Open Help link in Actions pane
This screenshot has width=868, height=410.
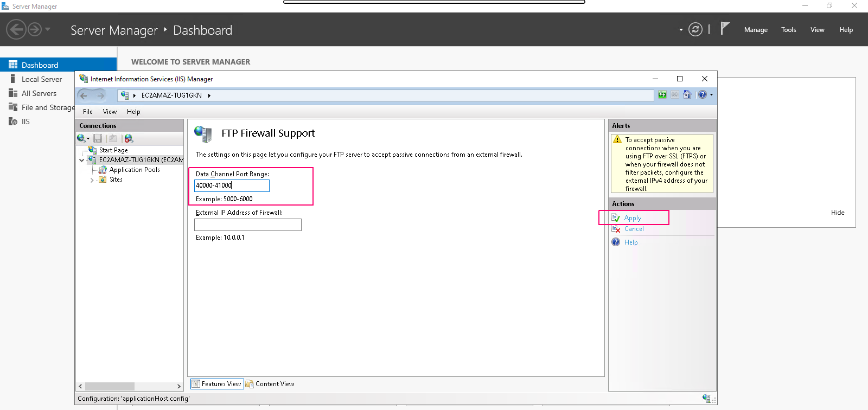click(x=631, y=242)
